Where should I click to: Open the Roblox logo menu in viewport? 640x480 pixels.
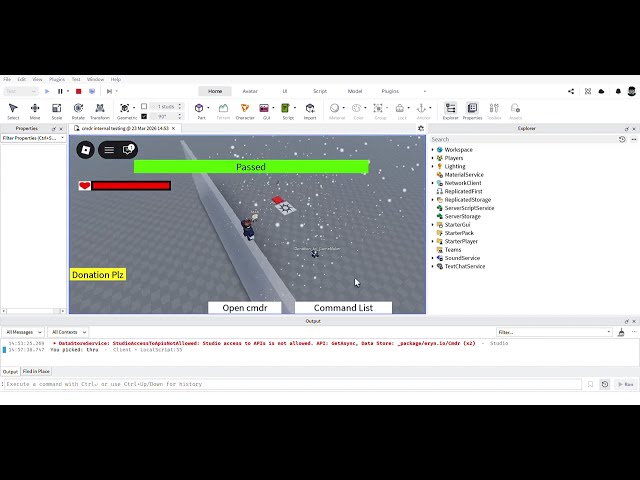coord(85,150)
